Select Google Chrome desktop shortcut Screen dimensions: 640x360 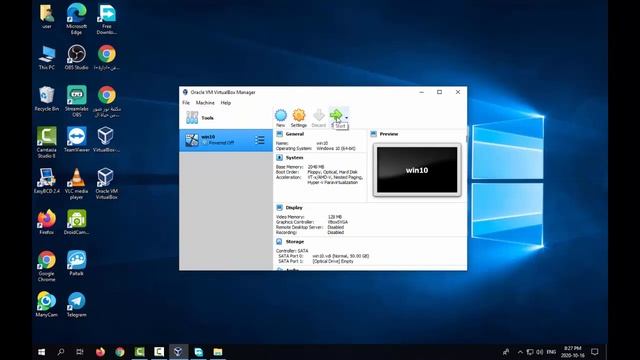pyautogui.click(x=47, y=266)
